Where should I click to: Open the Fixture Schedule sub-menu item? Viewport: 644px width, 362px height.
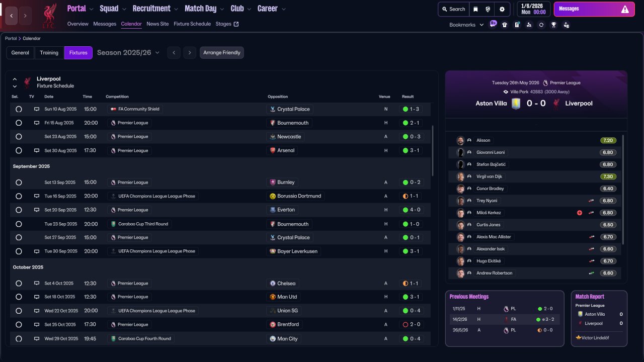(192, 24)
